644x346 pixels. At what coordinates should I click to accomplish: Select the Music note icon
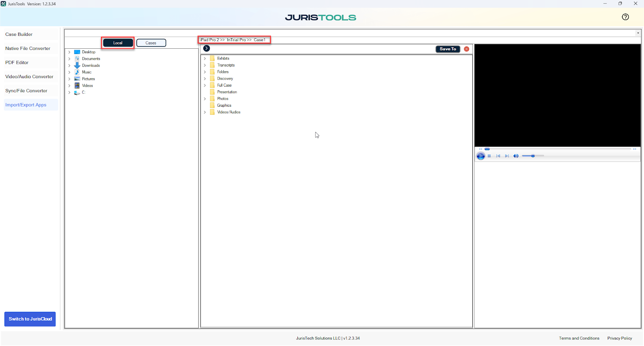[x=77, y=72]
